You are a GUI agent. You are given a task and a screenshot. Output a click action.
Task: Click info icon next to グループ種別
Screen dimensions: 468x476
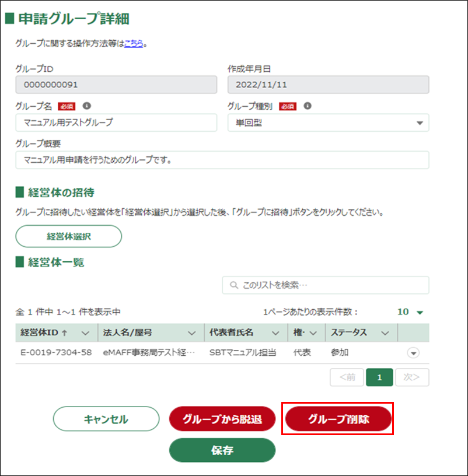[307, 106]
